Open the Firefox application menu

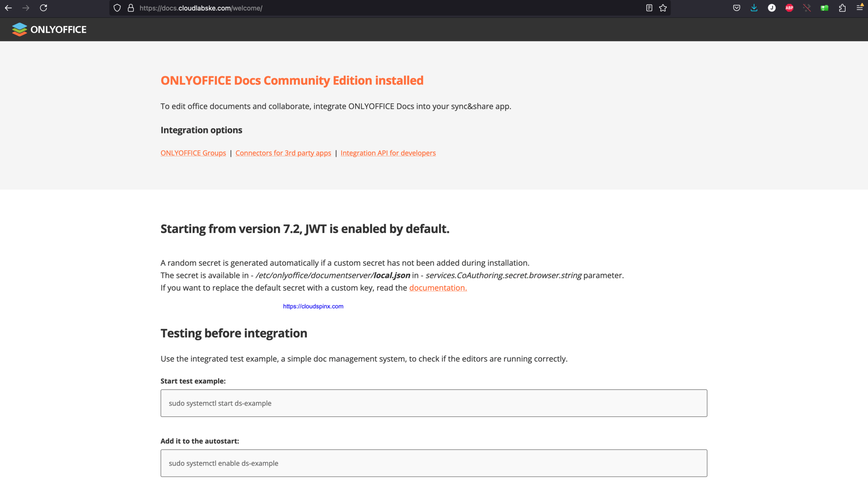tap(860, 8)
